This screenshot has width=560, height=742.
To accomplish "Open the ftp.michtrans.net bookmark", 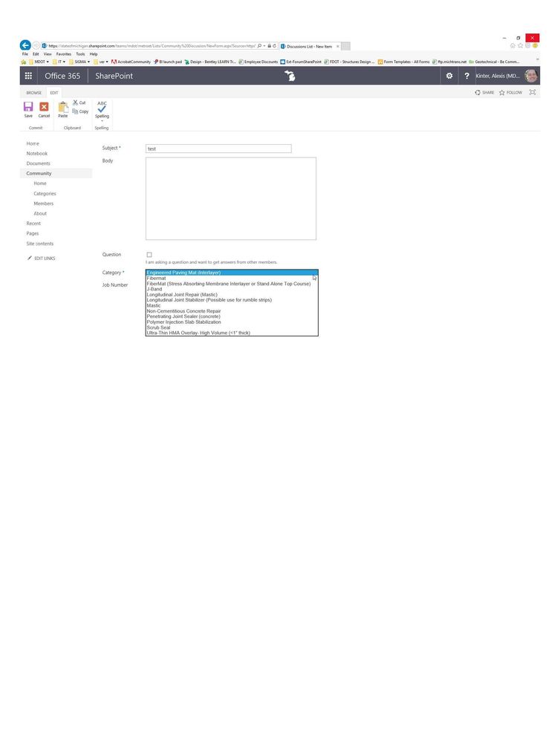I will [449, 62].
